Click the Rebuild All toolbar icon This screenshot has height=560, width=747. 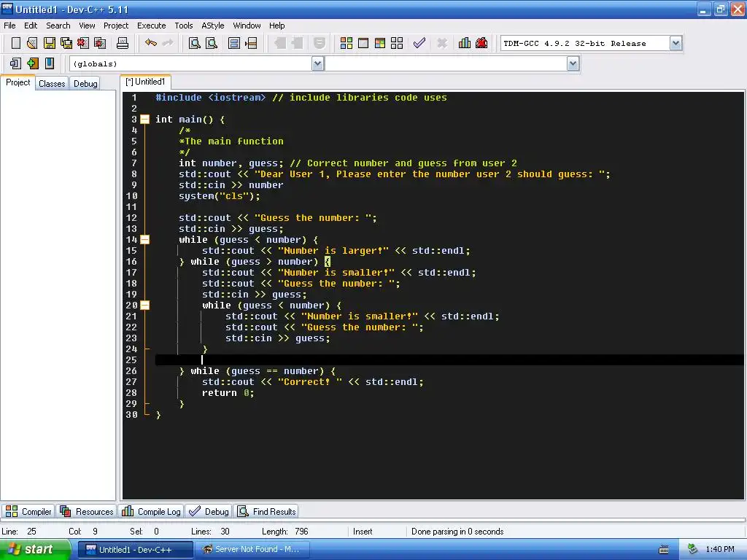397,43
